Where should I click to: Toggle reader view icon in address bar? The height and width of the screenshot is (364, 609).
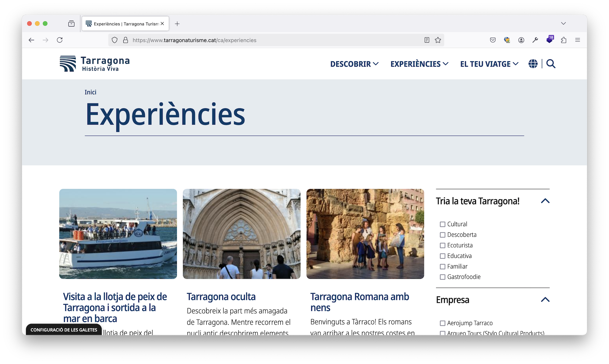(427, 40)
